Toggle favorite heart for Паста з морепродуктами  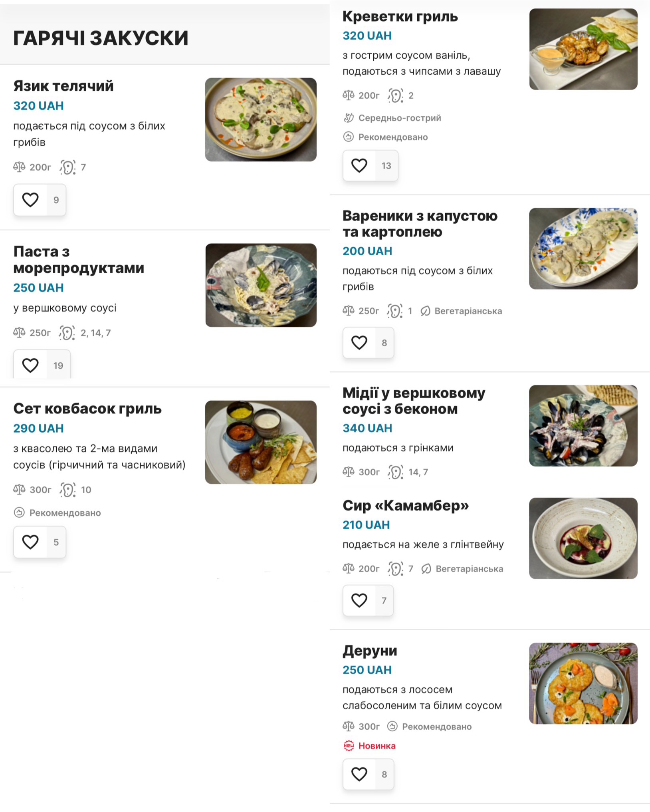(30, 365)
